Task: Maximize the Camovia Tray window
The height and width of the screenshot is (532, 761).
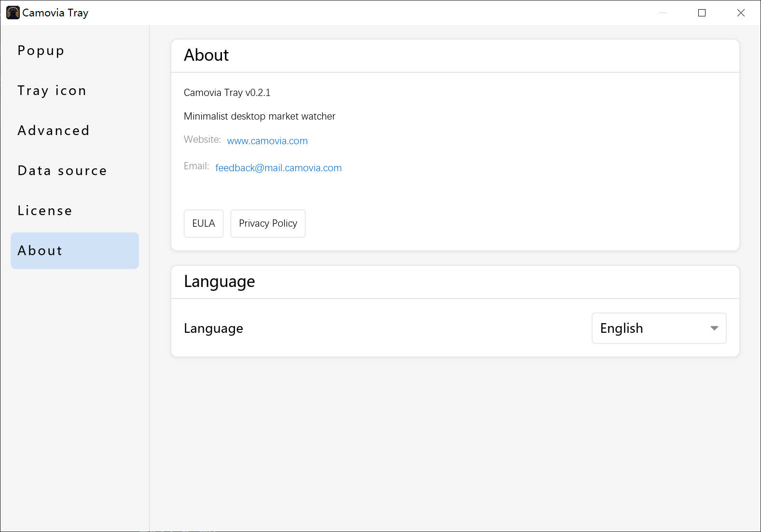Action: [702, 13]
